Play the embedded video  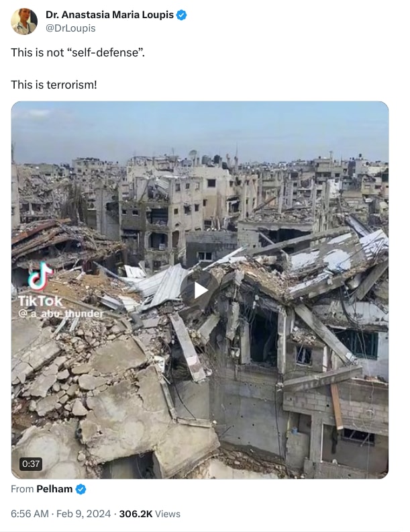(x=200, y=290)
